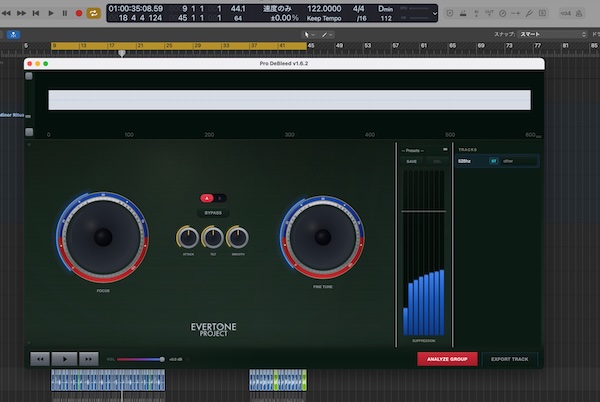Click the suppression threshold line on meter
Screen dimensions: 600x402
(423, 211)
